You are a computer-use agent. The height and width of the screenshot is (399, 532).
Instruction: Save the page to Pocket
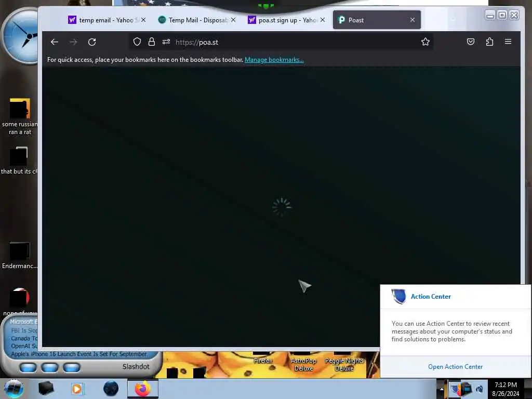470,42
